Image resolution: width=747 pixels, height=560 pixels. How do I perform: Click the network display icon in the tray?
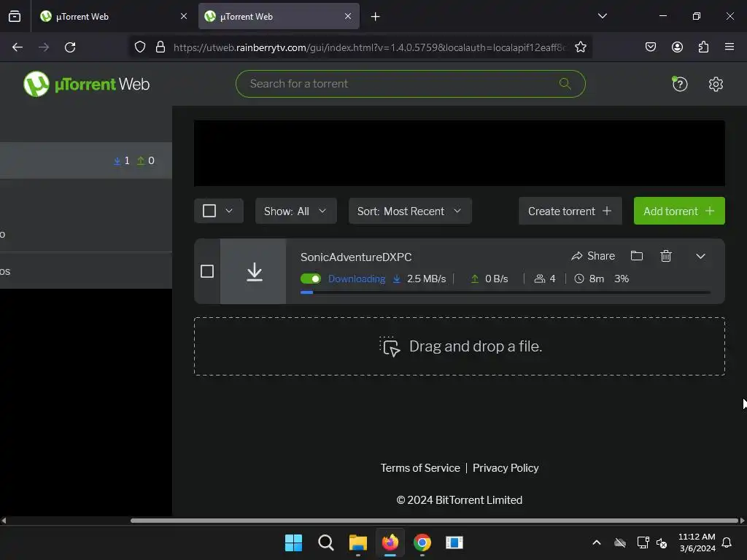coord(643,542)
